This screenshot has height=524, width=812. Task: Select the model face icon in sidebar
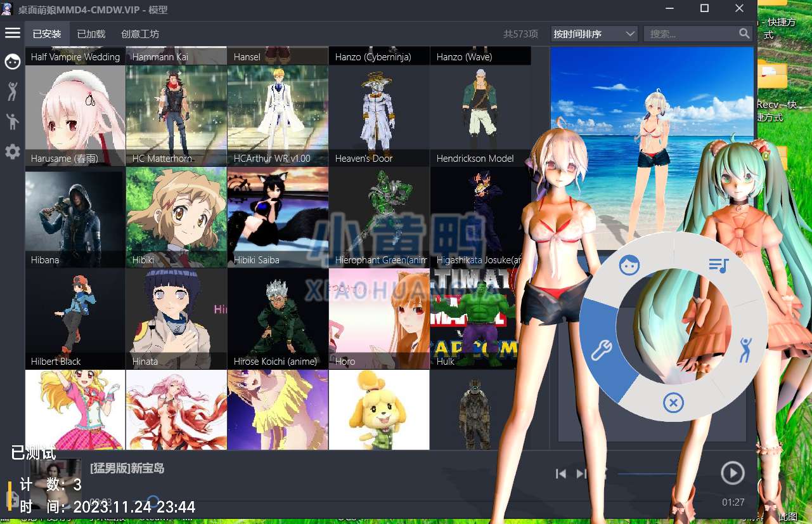click(x=13, y=62)
